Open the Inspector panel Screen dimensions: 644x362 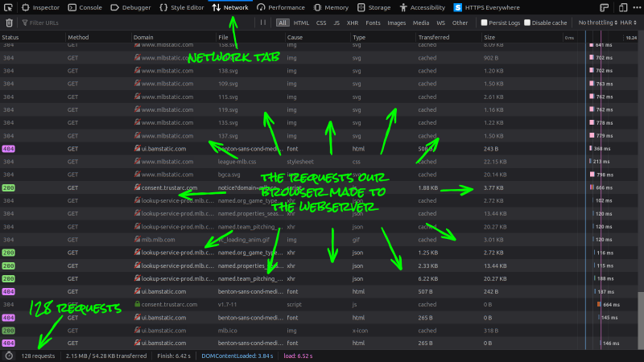point(40,7)
